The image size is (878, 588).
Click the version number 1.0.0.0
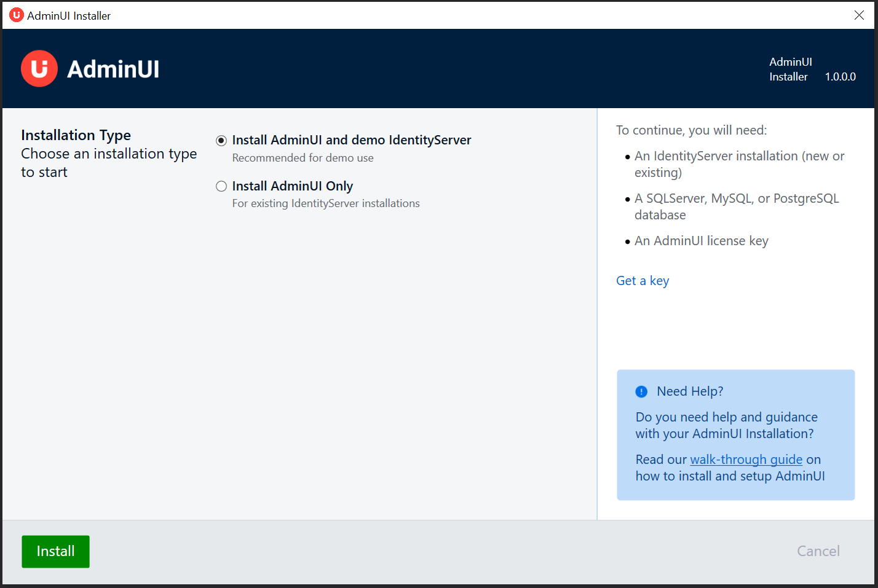point(840,77)
